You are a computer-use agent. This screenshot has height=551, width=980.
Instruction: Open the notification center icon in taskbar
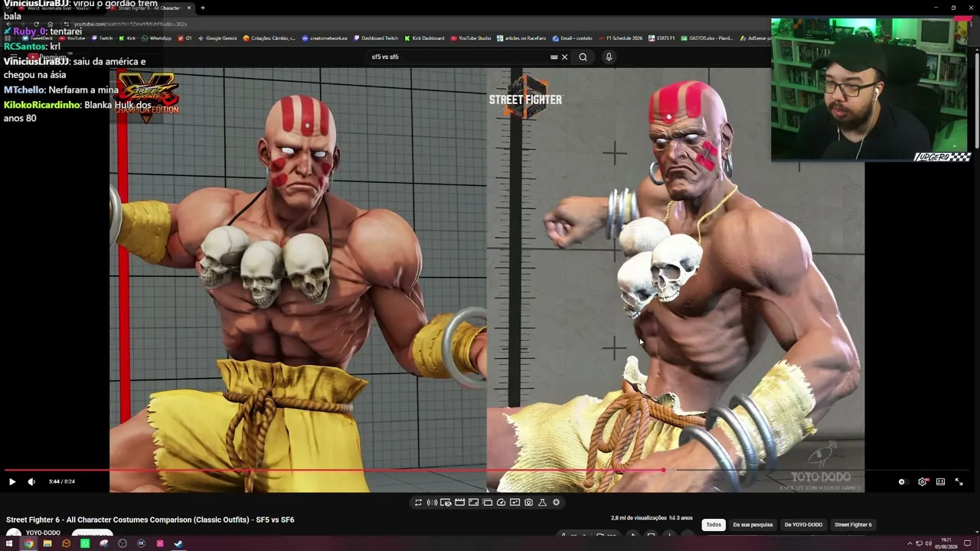tap(968, 543)
